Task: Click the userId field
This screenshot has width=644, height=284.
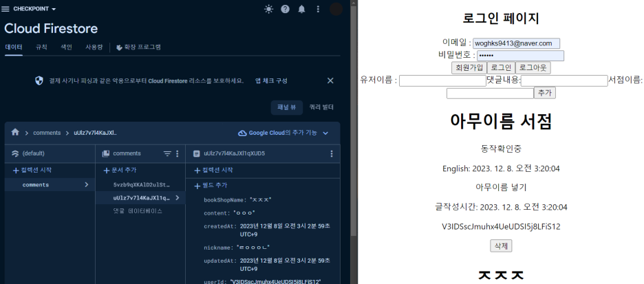Action: 262,281
